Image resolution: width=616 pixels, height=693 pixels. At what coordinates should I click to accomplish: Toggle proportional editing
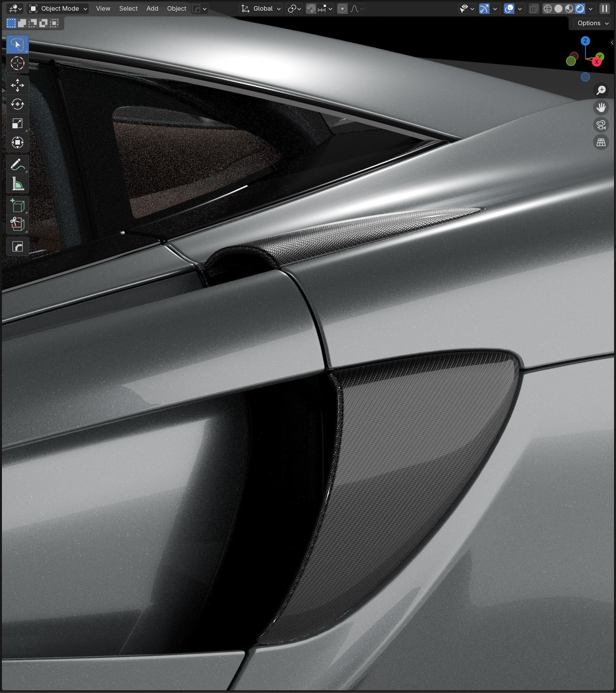343,8
